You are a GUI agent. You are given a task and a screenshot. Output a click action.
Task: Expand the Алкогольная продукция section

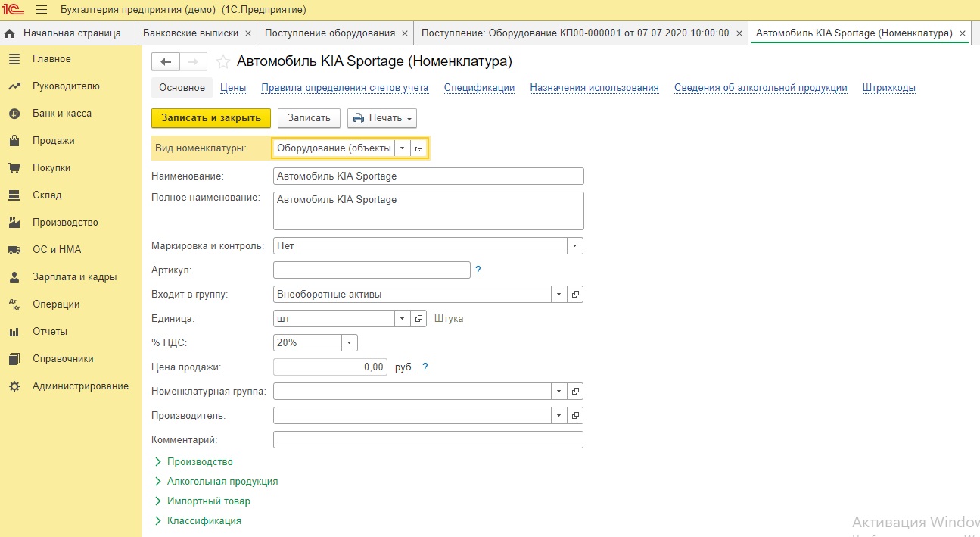pos(216,481)
